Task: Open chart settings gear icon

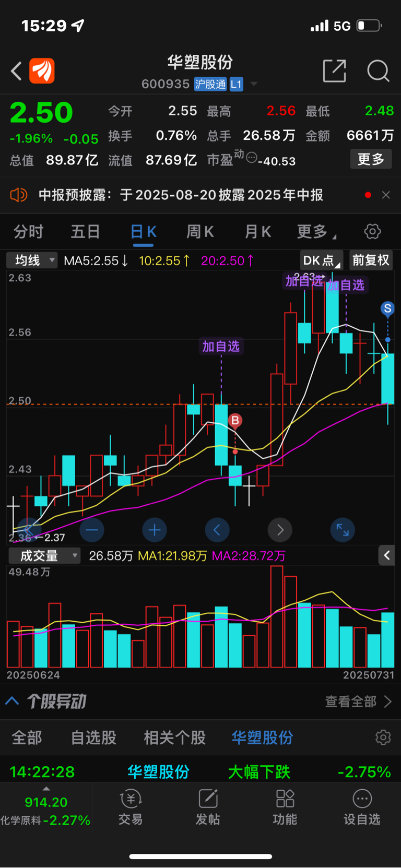Action: [372, 231]
